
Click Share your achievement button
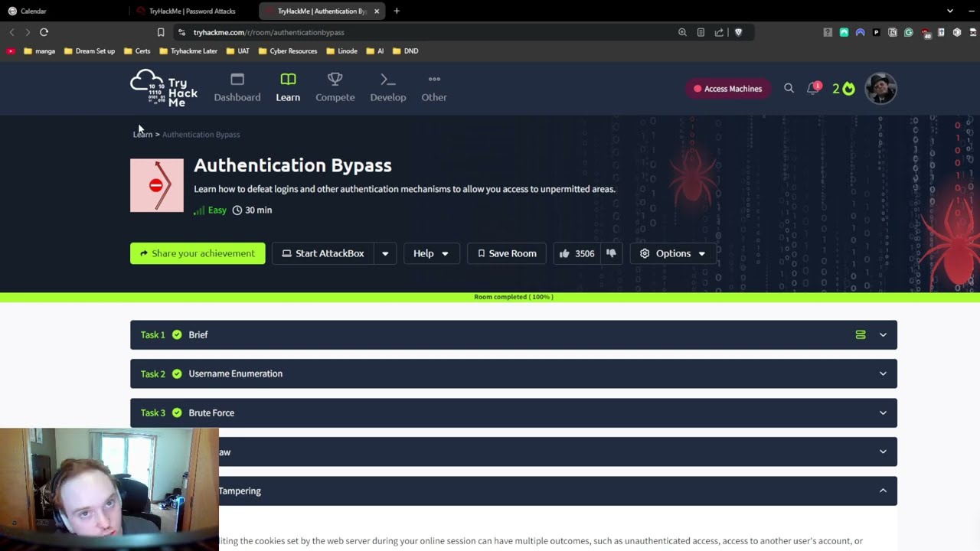[x=198, y=253]
